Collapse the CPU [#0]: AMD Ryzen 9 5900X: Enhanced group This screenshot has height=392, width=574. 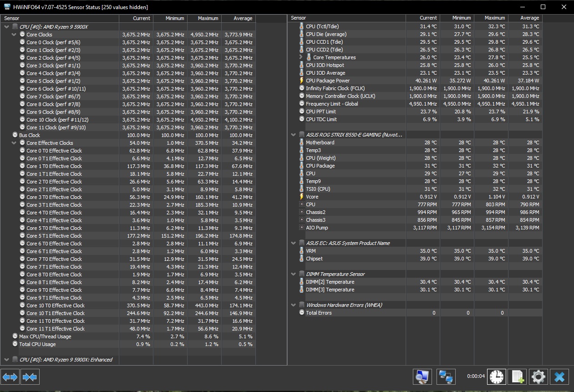[x=6, y=360]
